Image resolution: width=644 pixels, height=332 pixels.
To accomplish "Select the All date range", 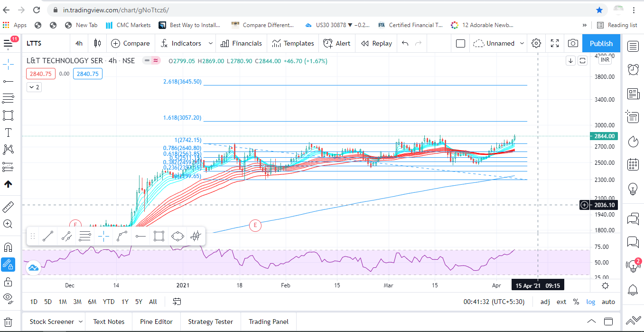I will [x=153, y=302].
